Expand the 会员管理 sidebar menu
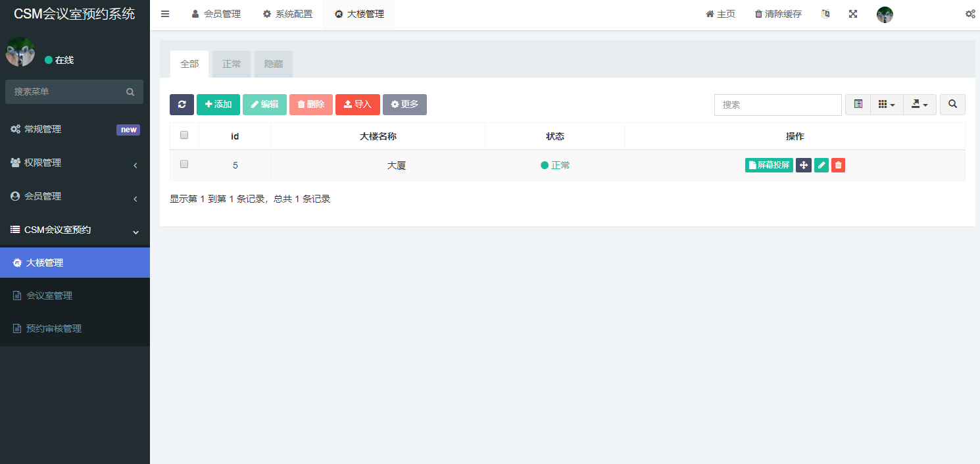 75,196
